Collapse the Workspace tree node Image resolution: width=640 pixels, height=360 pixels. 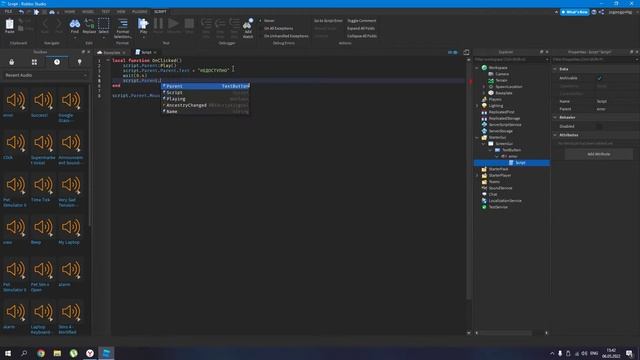click(x=477, y=67)
